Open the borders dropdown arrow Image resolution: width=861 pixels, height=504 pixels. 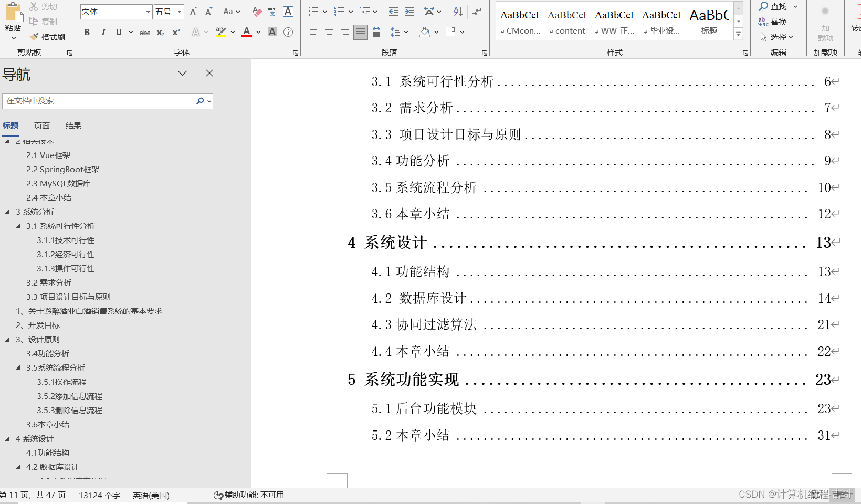coord(462,33)
